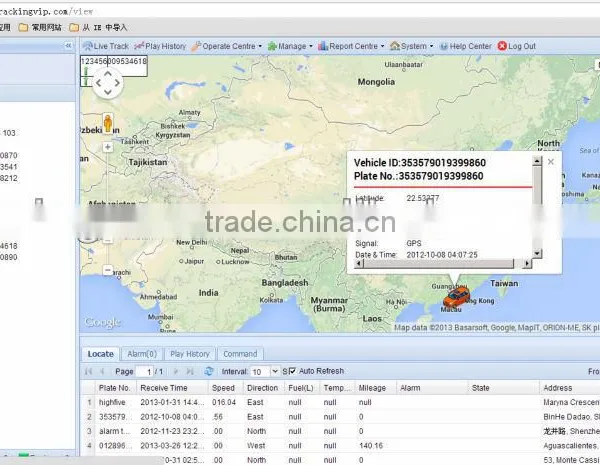
Task: Go to next page of results
Action: (x=176, y=371)
